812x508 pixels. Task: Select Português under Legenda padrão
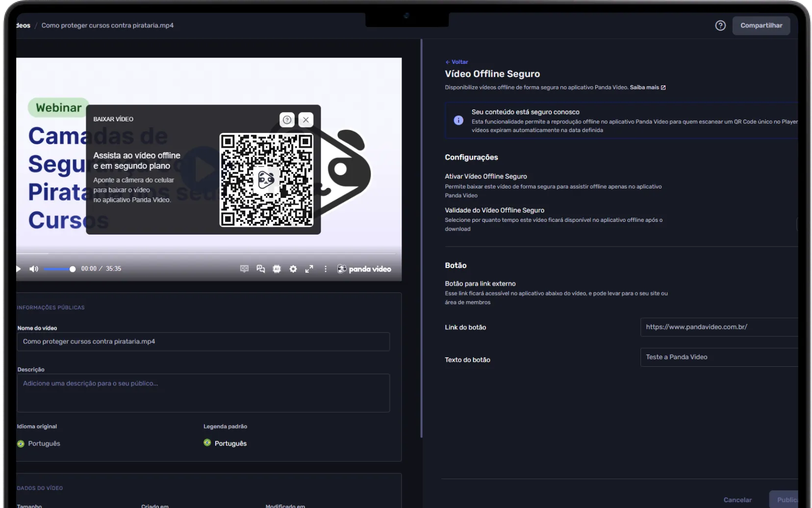coord(225,443)
